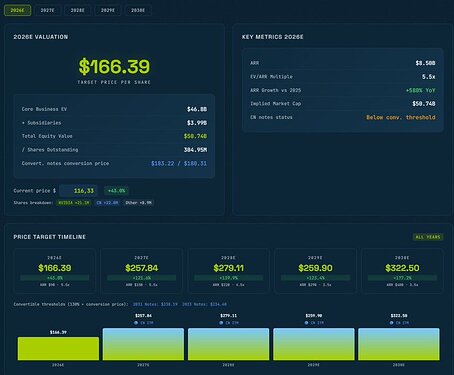Click the CN ITM dot above the 2027E bar

tap(136, 323)
